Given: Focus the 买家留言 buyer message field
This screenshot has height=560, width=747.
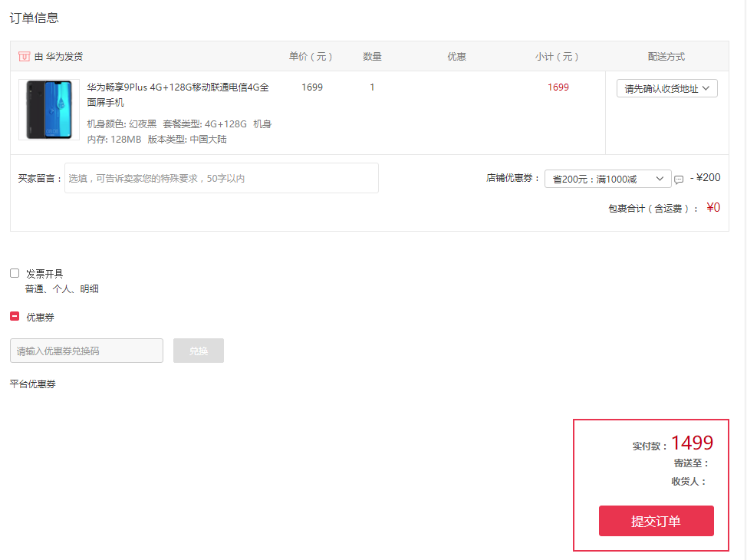Looking at the screenshot, I should (222, 178).
